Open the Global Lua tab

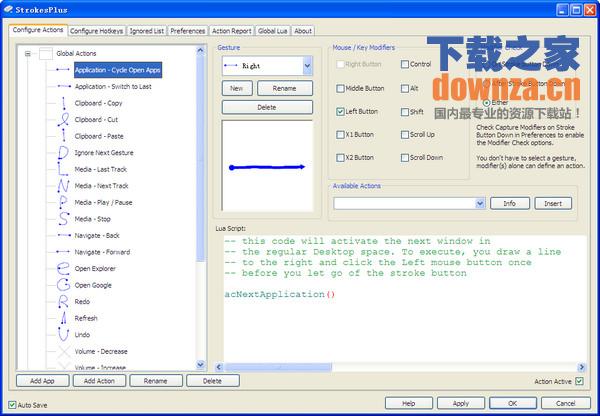272,31
